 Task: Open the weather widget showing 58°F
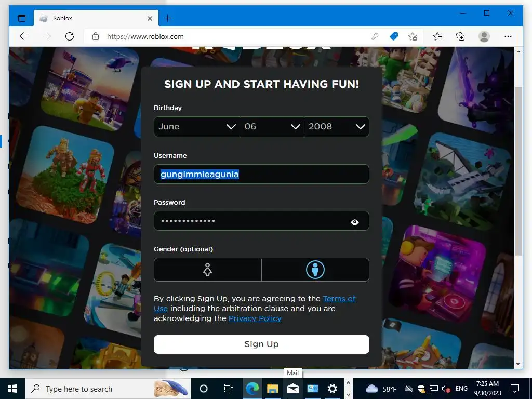[381, 389]
